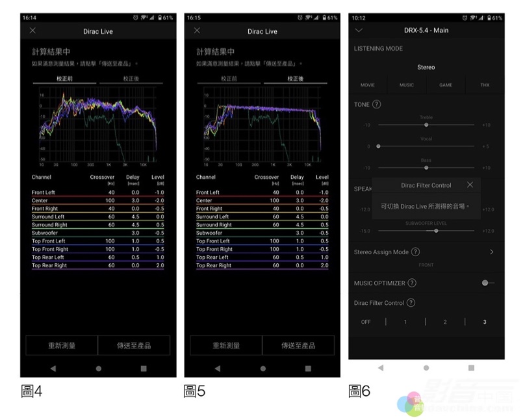The image size is (525, 420).
Task: Select Top Rear Left row in Figure 5 table
Action: pyautogui.click(x=262, y=257)
